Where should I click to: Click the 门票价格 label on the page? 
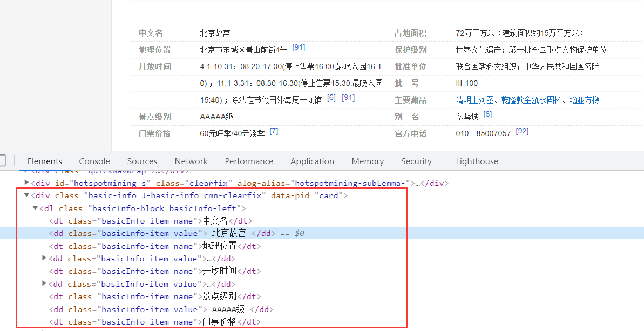click(155, 133)
